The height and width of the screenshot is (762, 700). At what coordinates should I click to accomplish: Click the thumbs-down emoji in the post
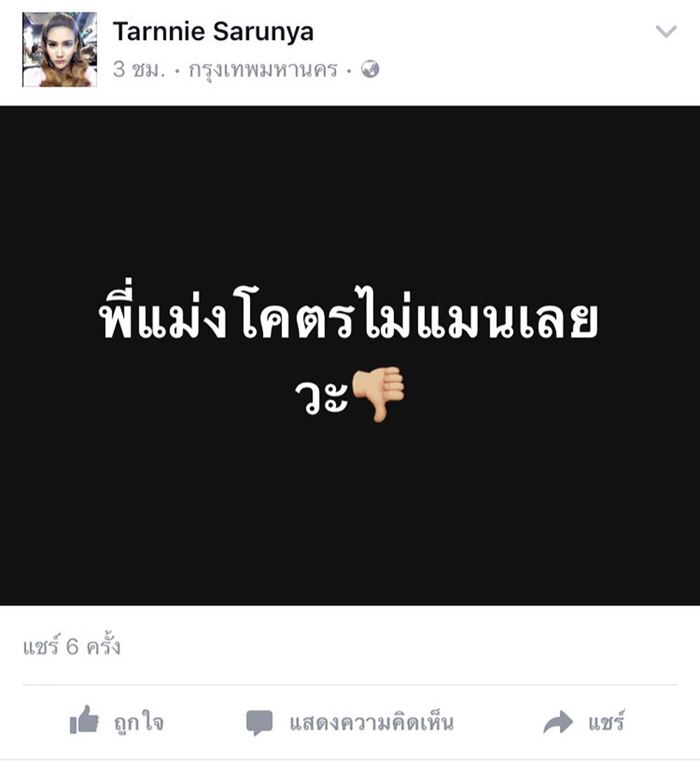tap(378, 394)
